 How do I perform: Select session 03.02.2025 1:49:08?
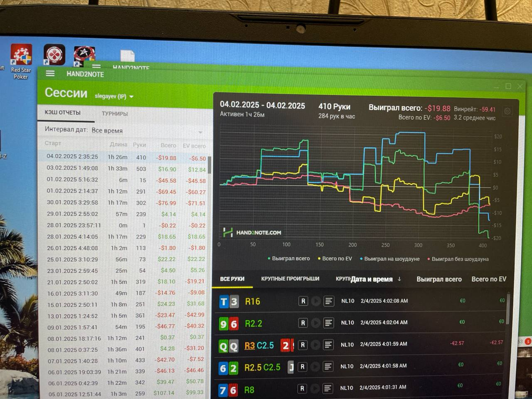tap(125, 169)
